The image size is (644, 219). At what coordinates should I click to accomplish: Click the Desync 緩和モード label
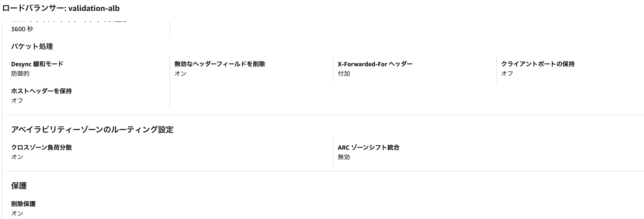pos(37,64)
